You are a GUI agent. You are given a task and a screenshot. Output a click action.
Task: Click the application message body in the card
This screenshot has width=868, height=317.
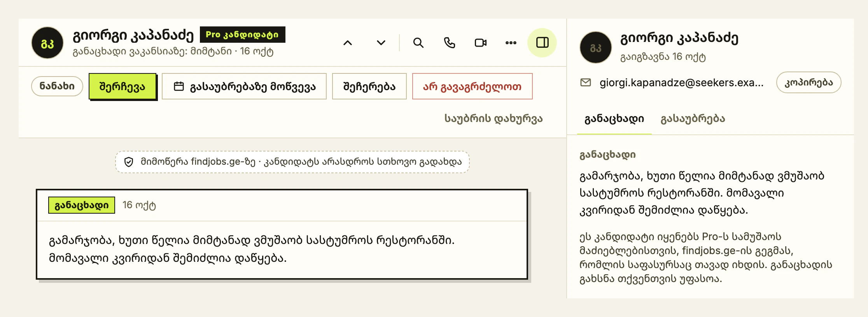click(252, 249)
